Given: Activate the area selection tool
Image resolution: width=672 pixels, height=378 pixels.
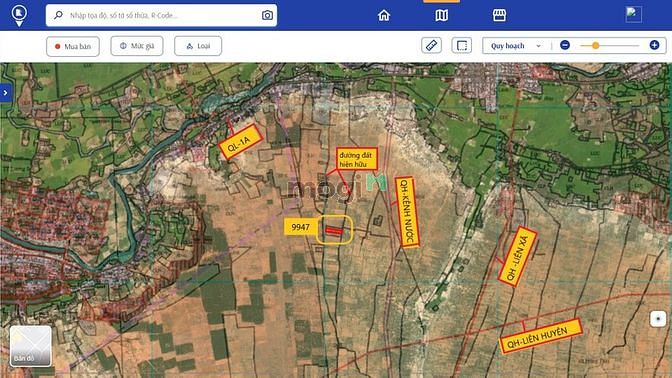Looking at the screenshot, I should [x=462, y=45].
